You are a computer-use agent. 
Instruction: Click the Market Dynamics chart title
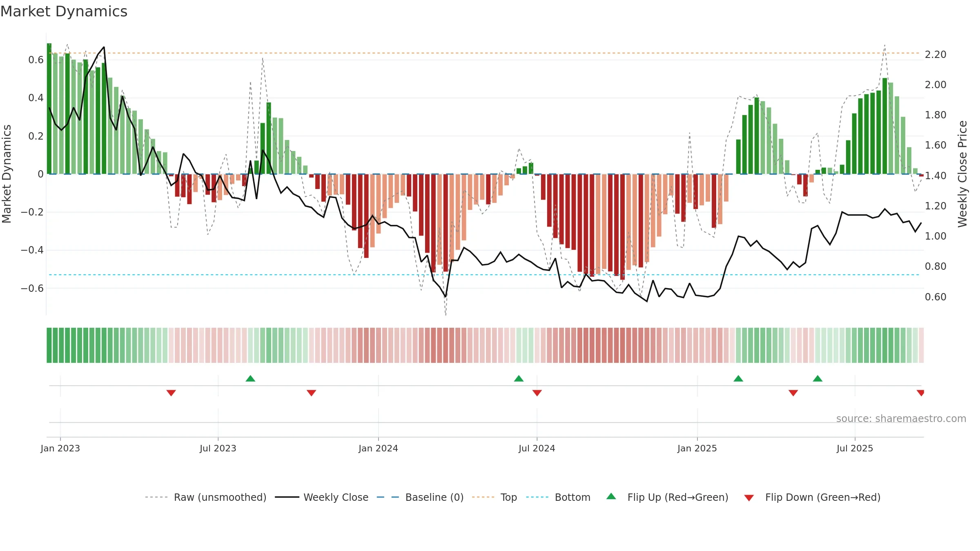click(x=64, y=11)
